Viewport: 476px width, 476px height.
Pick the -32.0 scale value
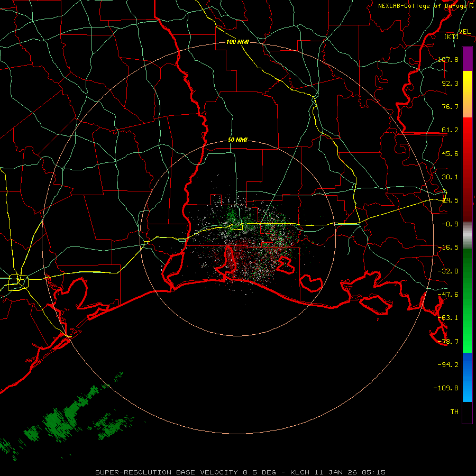click(x=448, y=271)
